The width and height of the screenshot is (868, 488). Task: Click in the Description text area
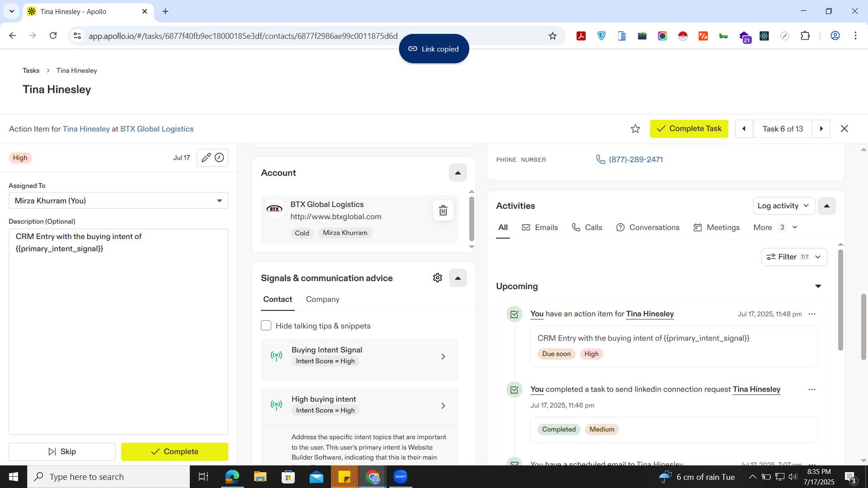click(118, 332)
